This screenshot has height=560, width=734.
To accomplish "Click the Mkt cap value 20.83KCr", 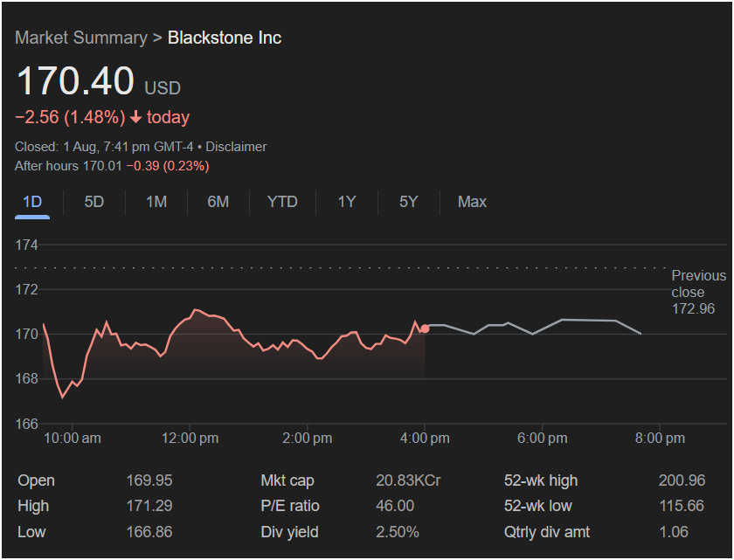I will pyautogui.click(x=408, y=480).
